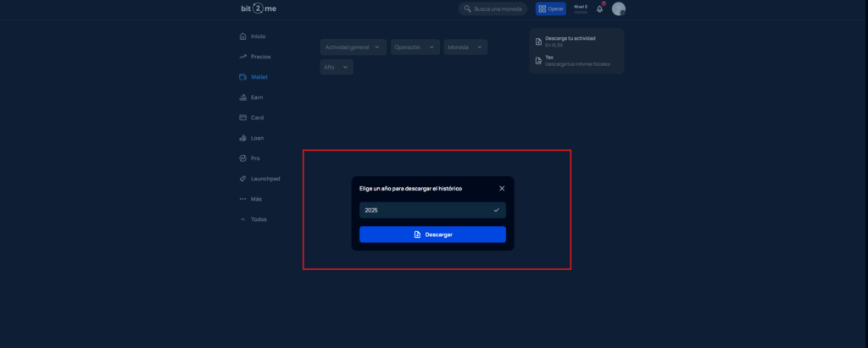Expand the Año filter dropdown
868x348 pixels.
click(337, 67)
